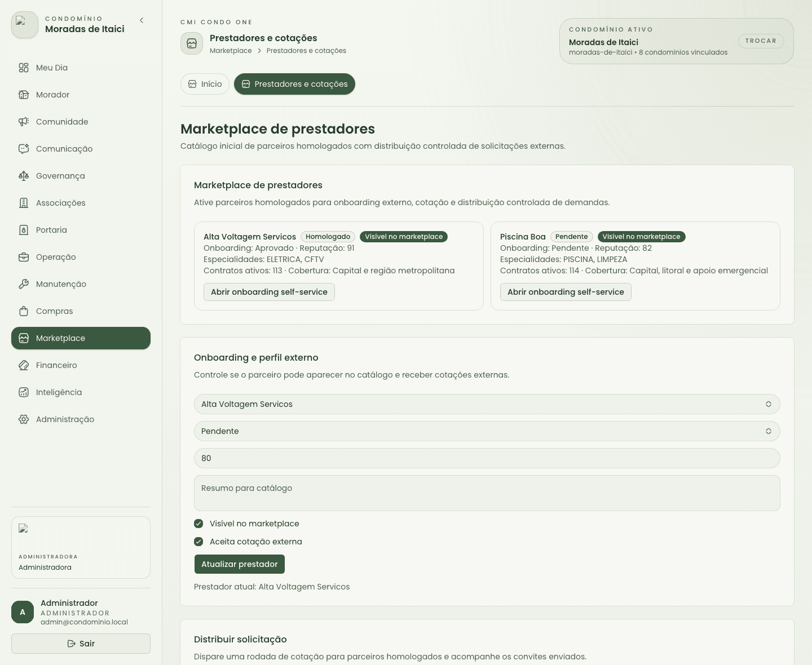Open the Marketplace sidebar menu item
The height and width of the screenshot is (665, 812).
(81, 338)
